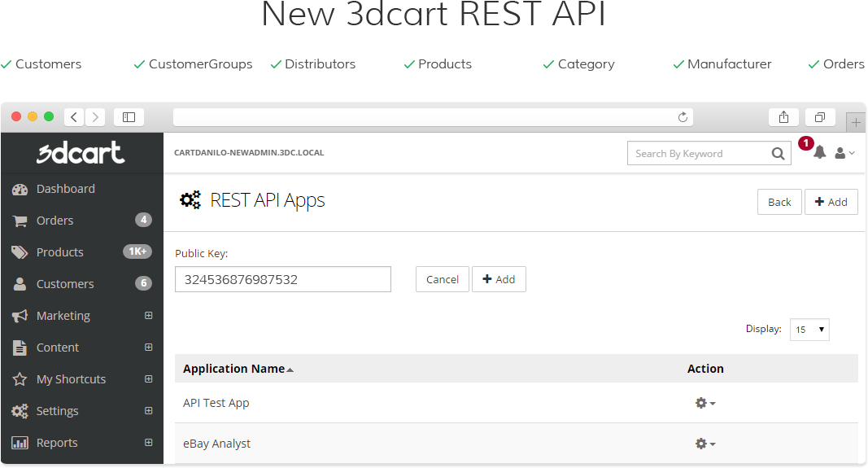Click the browser reload icon
The width and height of the screenshot is (868, 468).
click(683, 117)
